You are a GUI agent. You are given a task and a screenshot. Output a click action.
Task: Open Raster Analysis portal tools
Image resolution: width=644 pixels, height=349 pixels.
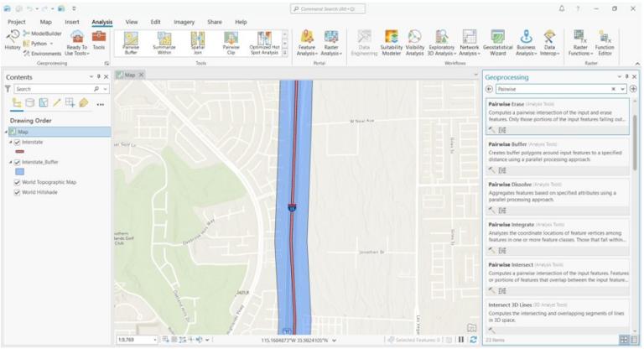[331, 43]
